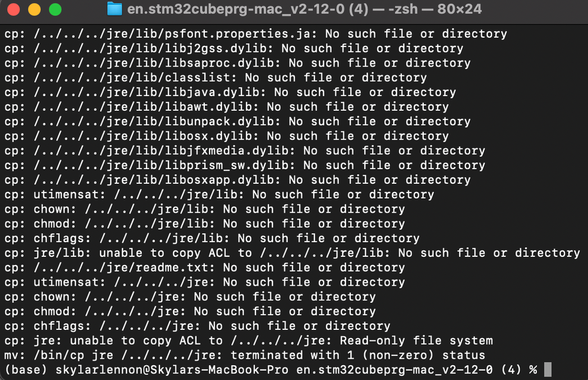Click the libsaproc.dylib error line
The height and width of the screenshot is (380, 588).
pos(237,63)
